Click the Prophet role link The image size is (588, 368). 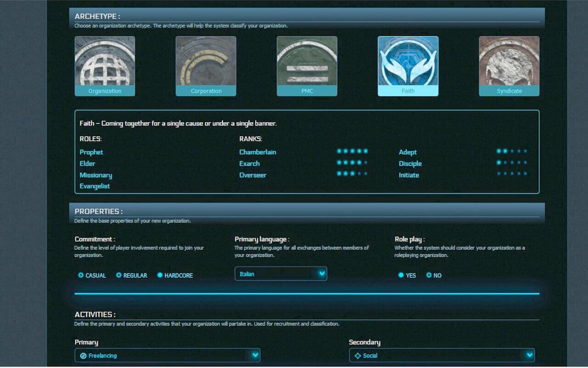click(x=91, y=152)
